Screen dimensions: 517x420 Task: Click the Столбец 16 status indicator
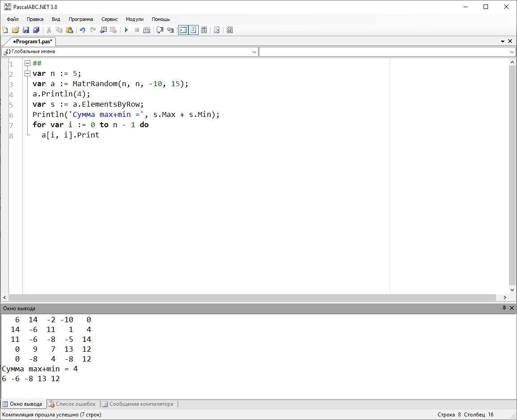(479, 415)
